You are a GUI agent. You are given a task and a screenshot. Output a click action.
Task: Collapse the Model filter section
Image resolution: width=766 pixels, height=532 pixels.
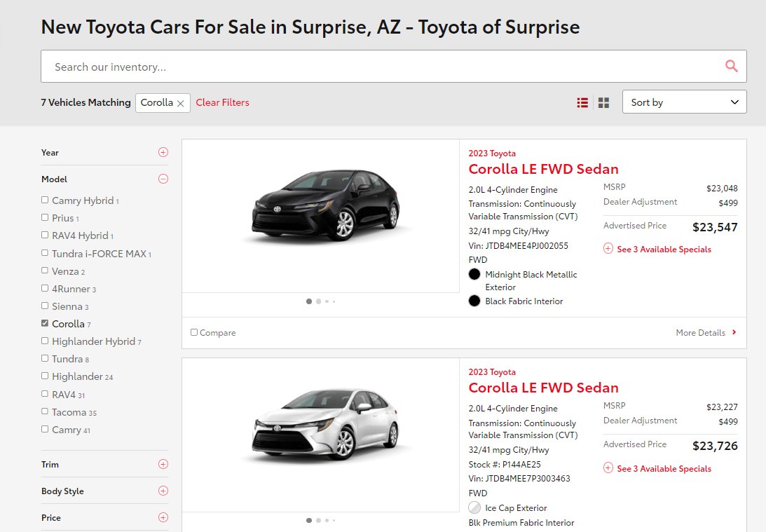[x=163, y=179]
